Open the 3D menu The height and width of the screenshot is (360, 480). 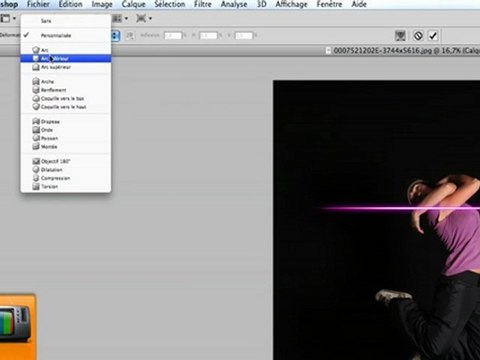pos(261,4)
